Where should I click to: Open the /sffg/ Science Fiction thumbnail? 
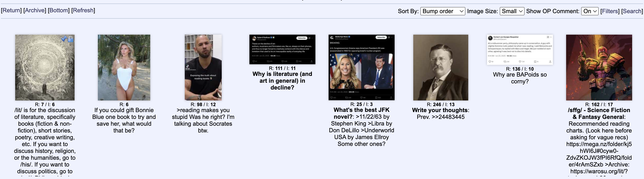tap(599, 68)
